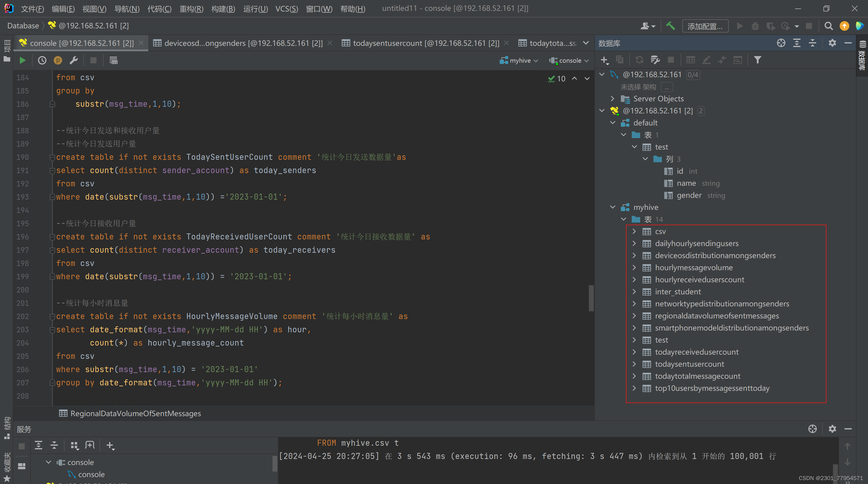Click the filter funnel icon
Screen dimensions: 868x484
pyautogui.click(x=757, y=60)
